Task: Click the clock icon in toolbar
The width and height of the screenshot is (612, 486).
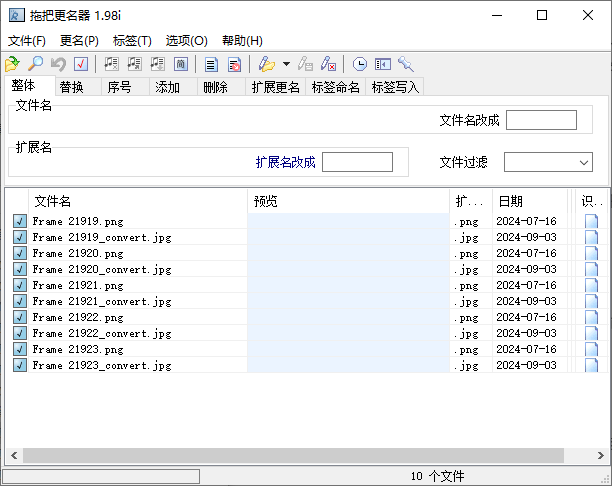Action: pos(359,64)
